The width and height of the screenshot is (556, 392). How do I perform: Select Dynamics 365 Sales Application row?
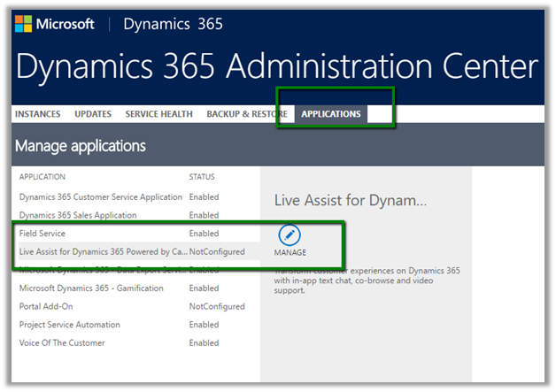[78, 215]
